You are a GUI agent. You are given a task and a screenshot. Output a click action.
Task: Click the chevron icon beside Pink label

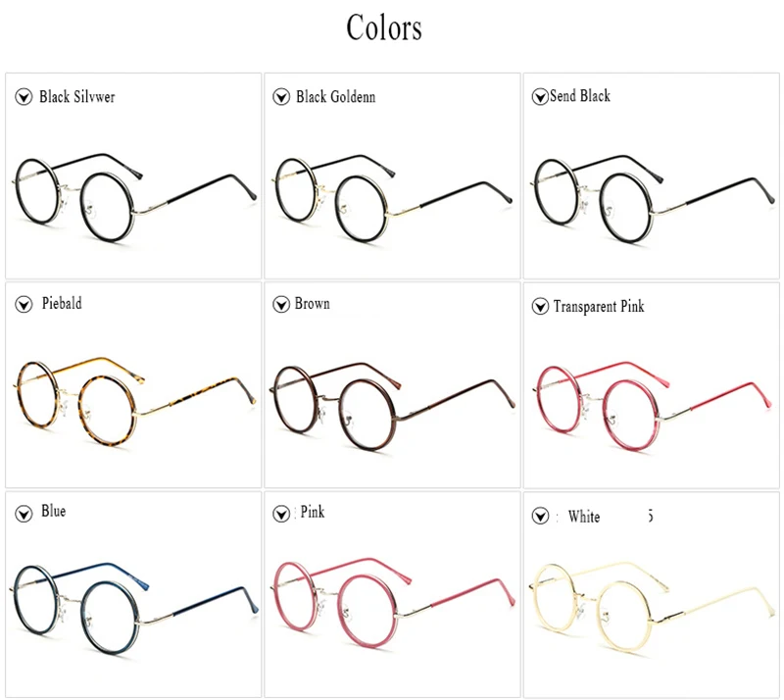(280, 514)
